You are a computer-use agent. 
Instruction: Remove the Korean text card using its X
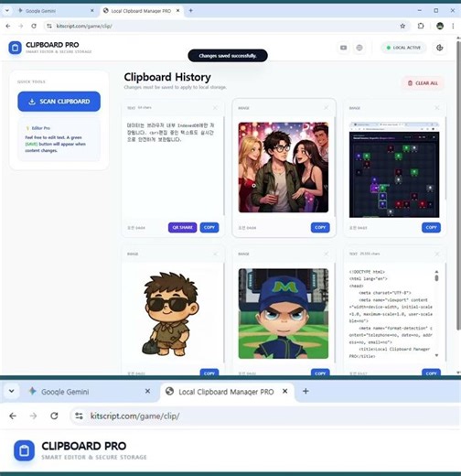click(x=215, y=108)
